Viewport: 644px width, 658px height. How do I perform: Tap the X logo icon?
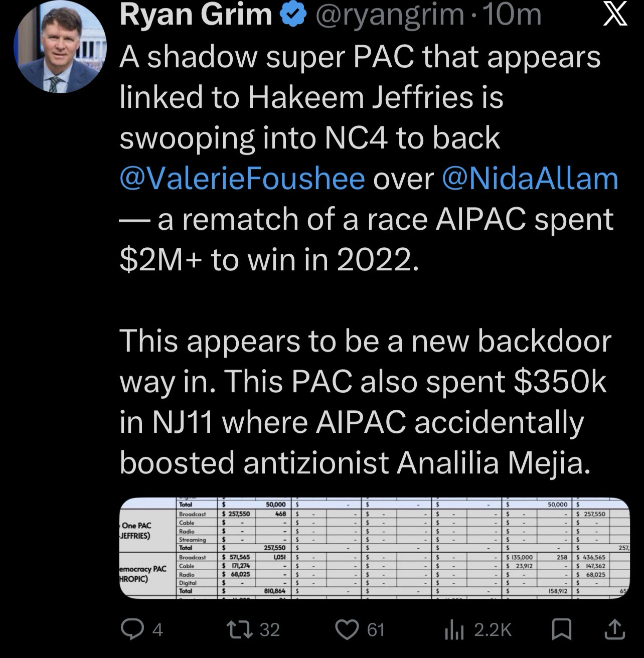[x=614, y=15]
